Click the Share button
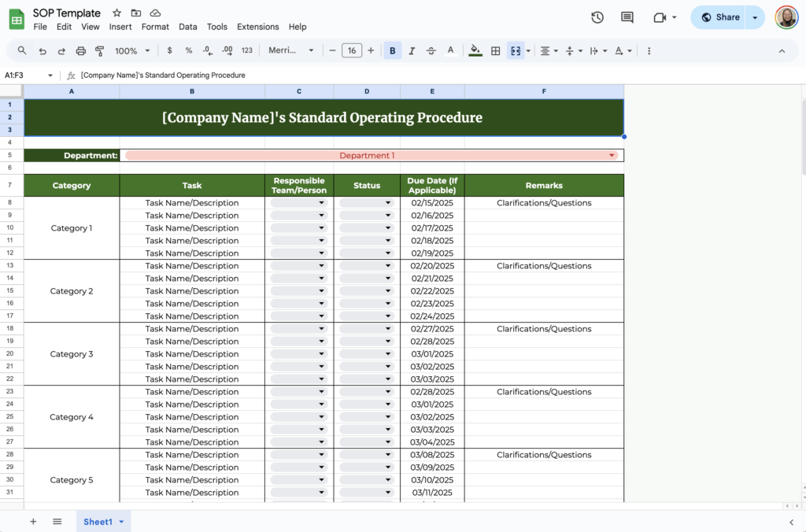This screenshot has height=532, width=806. pyautogui.click(x=720, y=17)
